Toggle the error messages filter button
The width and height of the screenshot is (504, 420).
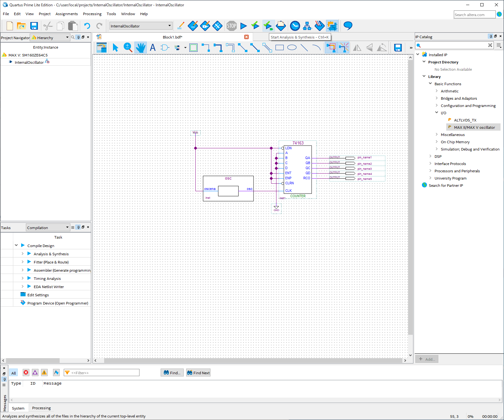pyautogui.click(x=26, y=373)
